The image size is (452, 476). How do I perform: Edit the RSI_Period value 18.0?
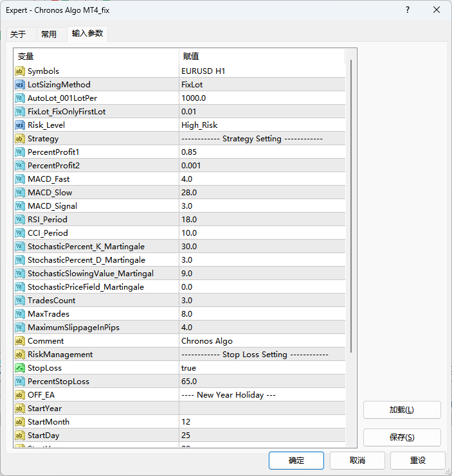[x=262, y=220]
